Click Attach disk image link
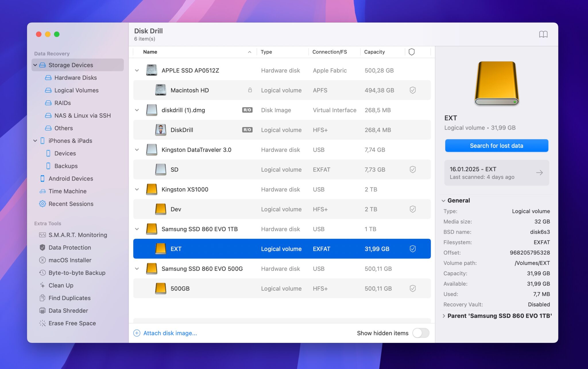 point(170,333)
